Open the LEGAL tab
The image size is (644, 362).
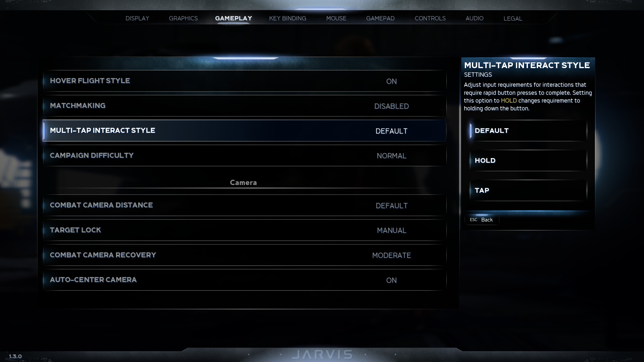(x=513, y=18)
